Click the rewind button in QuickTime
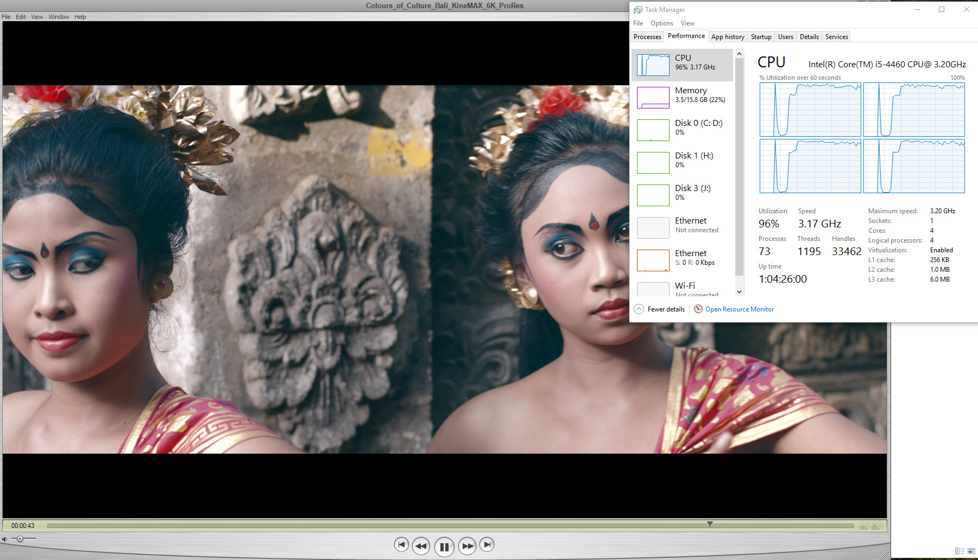The height and width of the screenshot is (560, 978). (421, 546)
